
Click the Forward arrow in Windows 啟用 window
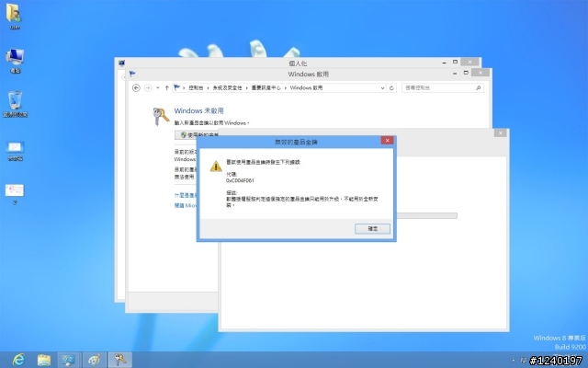pos(148,88)
